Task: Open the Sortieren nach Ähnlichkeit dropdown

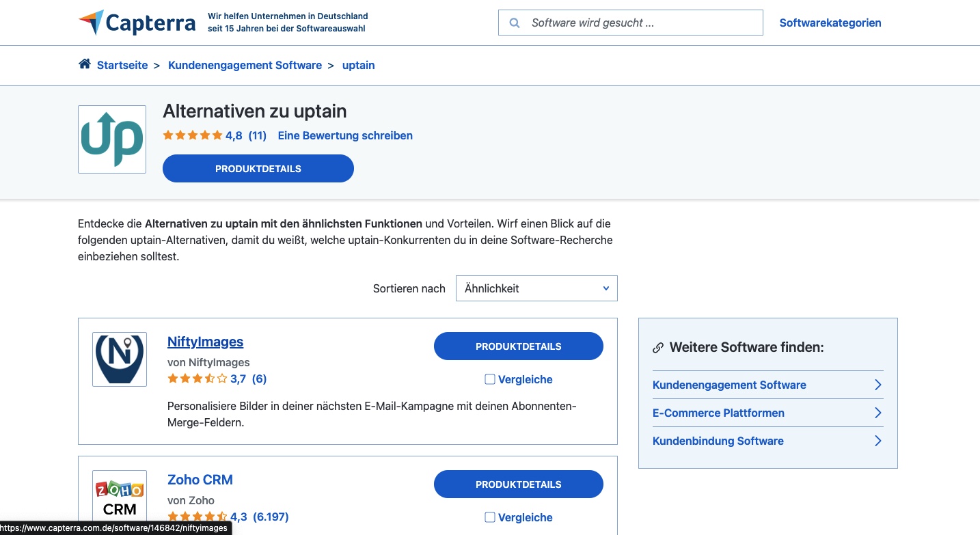Action: (536, 288)
